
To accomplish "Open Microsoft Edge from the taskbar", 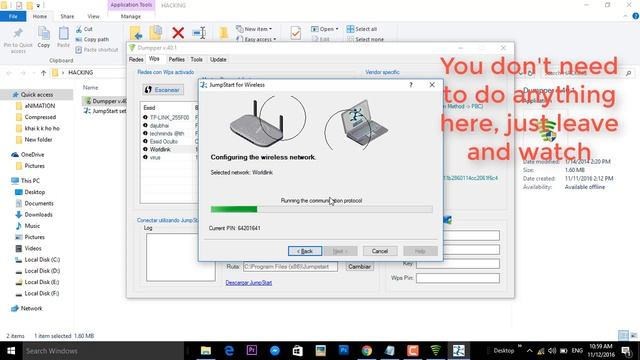I will [x=229, y=351].
